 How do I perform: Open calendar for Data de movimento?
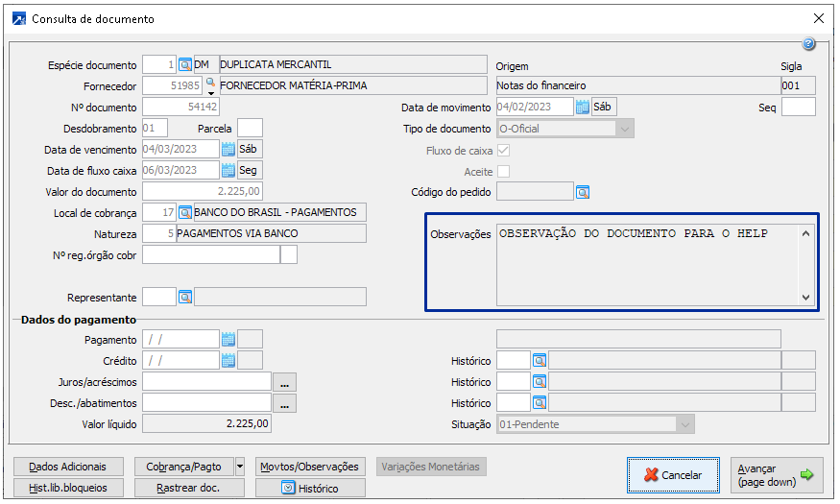click(x=582, y=108)
